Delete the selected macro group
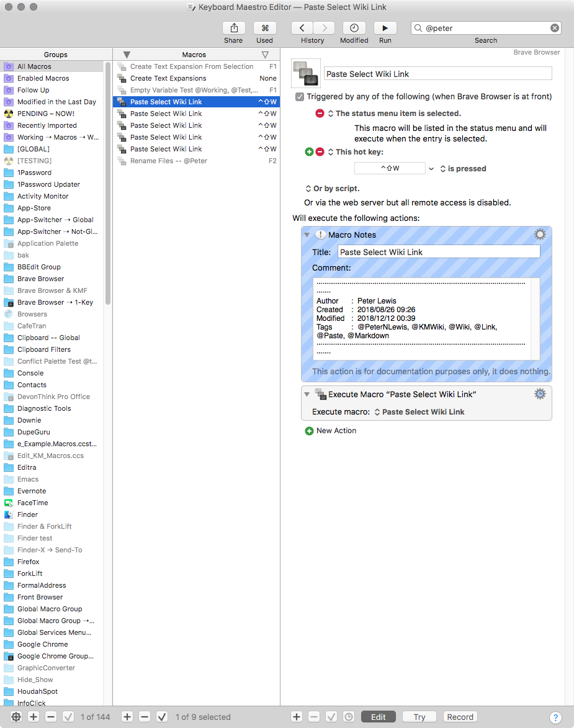Screen dimensions: 574x728 [x=51, y=716]
